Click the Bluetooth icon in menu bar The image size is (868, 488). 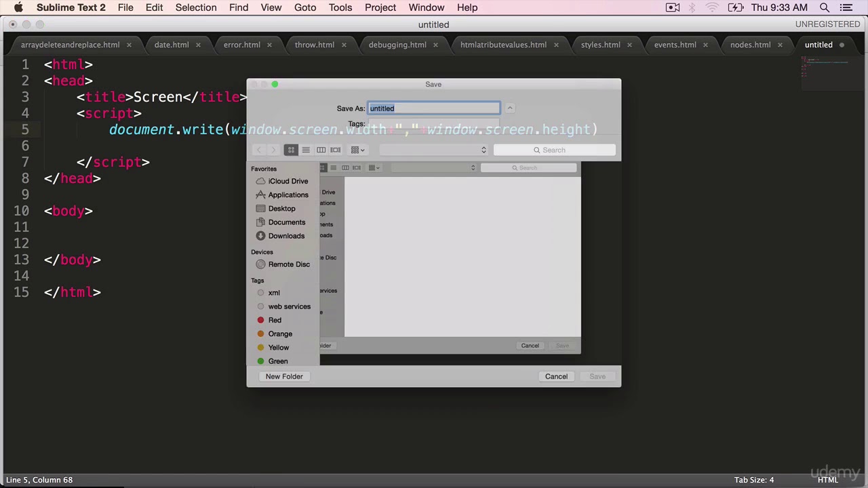[x=692, y=7]
